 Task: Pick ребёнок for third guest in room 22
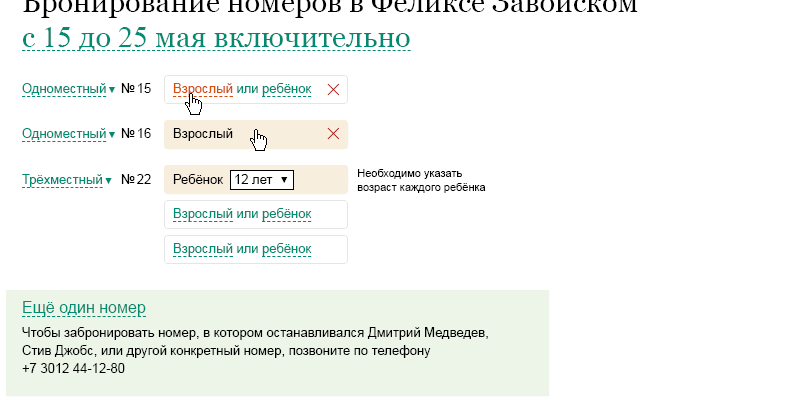[x=286, y=249]
